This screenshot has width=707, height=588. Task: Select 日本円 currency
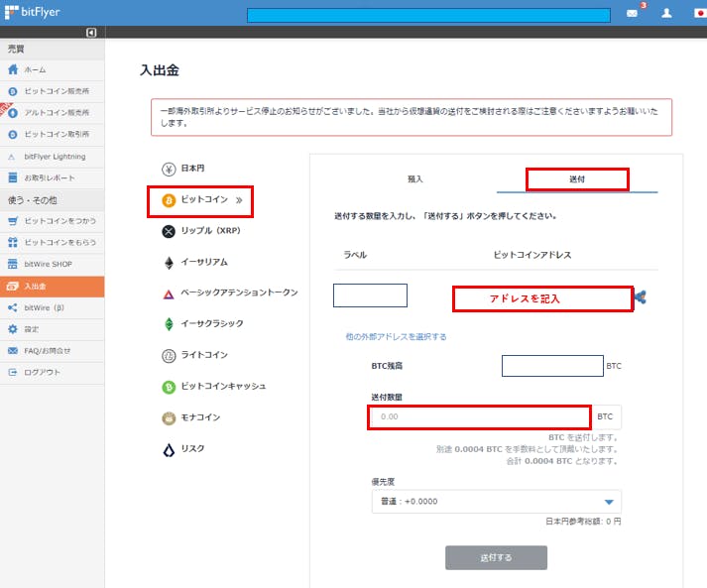[183, 169]
